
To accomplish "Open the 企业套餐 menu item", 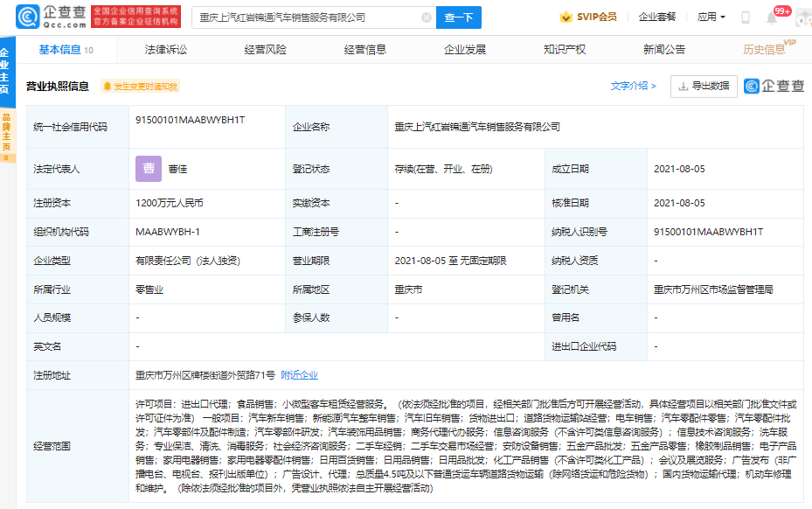I will click(x=657, y=17).
